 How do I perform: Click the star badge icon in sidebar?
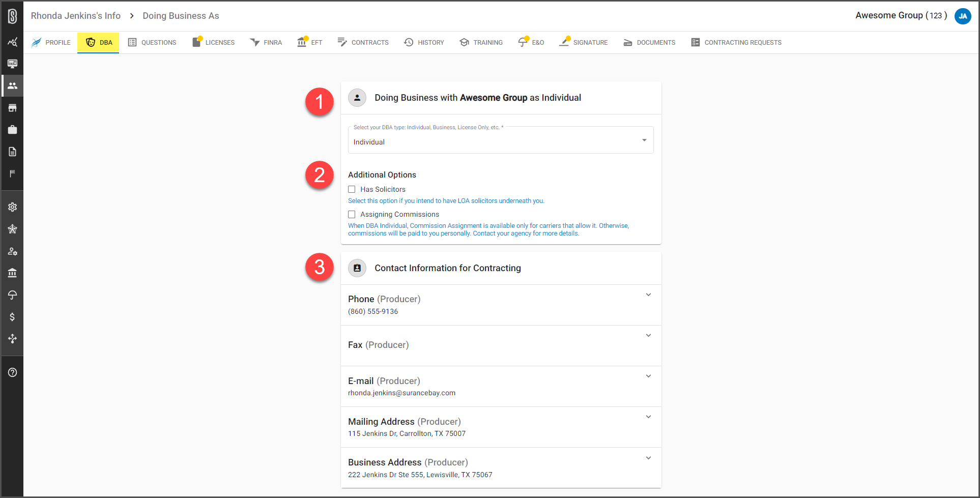[12, 229]
